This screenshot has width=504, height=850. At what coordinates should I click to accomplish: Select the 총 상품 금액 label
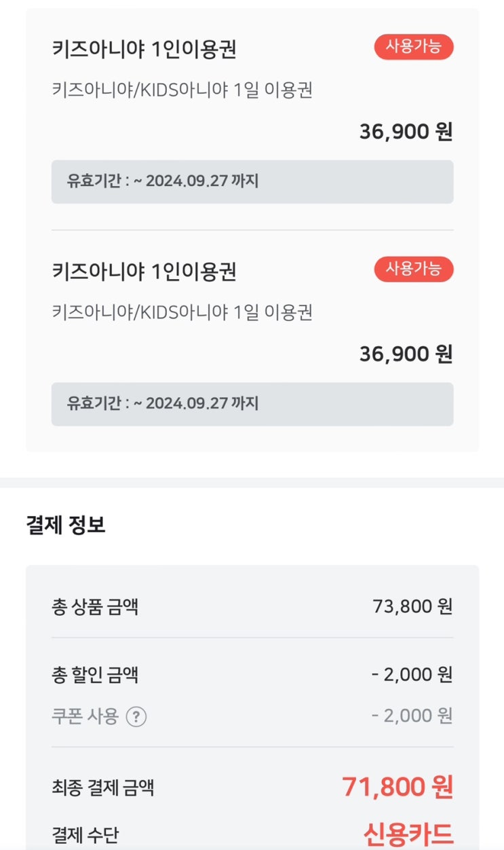(x=95, y=606)
